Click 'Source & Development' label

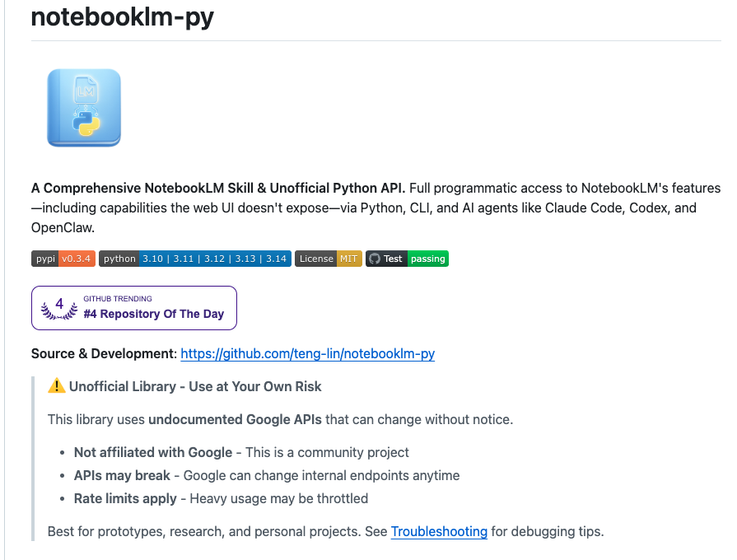tap(104, 353)
